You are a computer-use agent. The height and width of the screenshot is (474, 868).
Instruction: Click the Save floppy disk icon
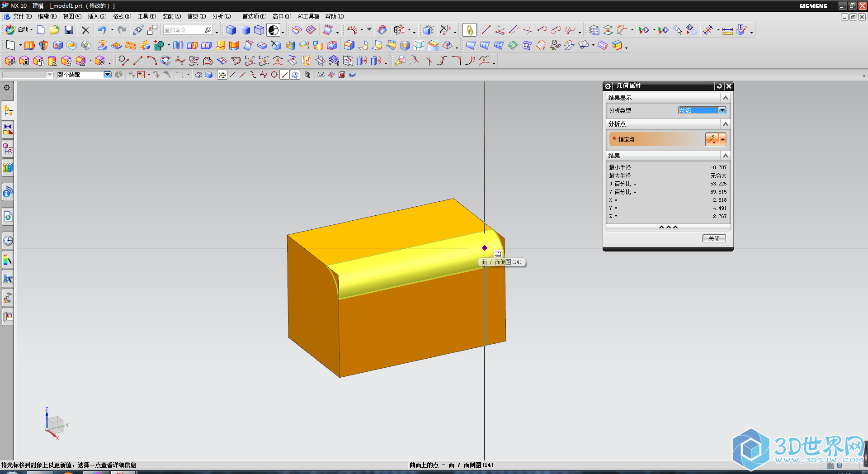coord(69,30)
